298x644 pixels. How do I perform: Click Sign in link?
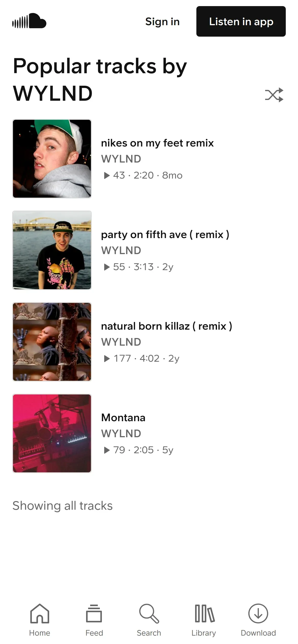(162, 22)
